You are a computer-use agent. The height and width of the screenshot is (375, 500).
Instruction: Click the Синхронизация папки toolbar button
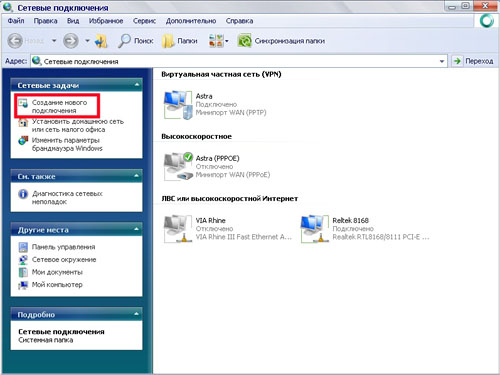click(x=281, y=41)
